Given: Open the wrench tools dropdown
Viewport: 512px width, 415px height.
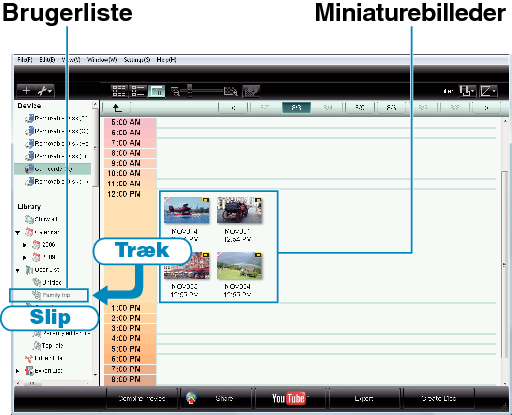Looking at the screenshot, I should point(45,91).
